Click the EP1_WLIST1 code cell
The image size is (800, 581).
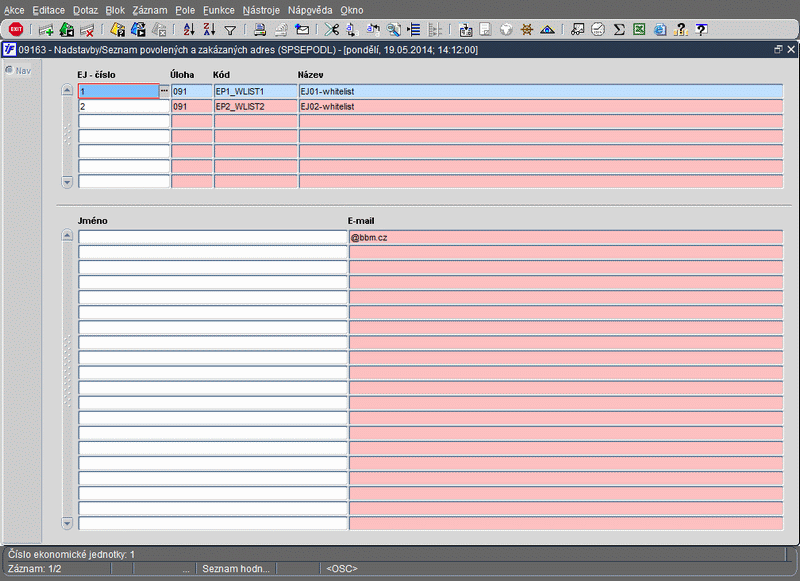[256, 91]
